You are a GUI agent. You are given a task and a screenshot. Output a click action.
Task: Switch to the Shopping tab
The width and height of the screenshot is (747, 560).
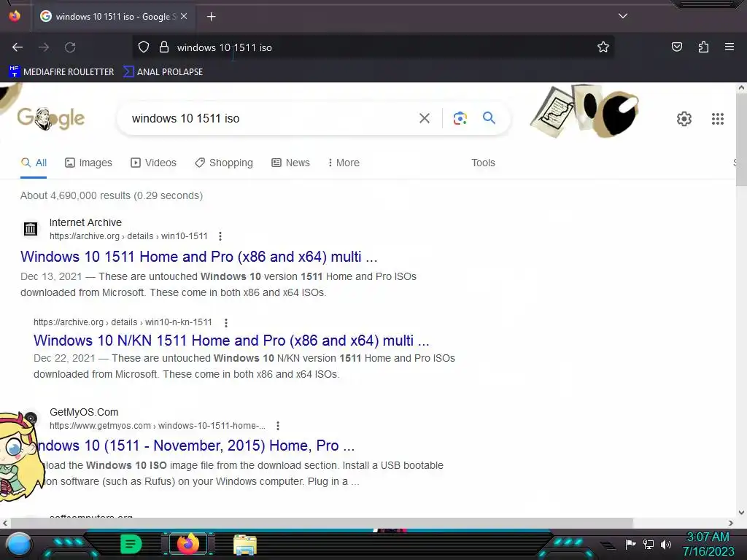(x=224, y=163)
